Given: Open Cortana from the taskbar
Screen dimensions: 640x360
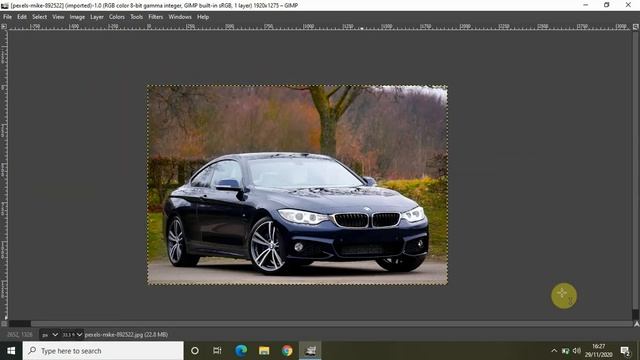Looking at the screenshot, I should click(x=195, y=351).
